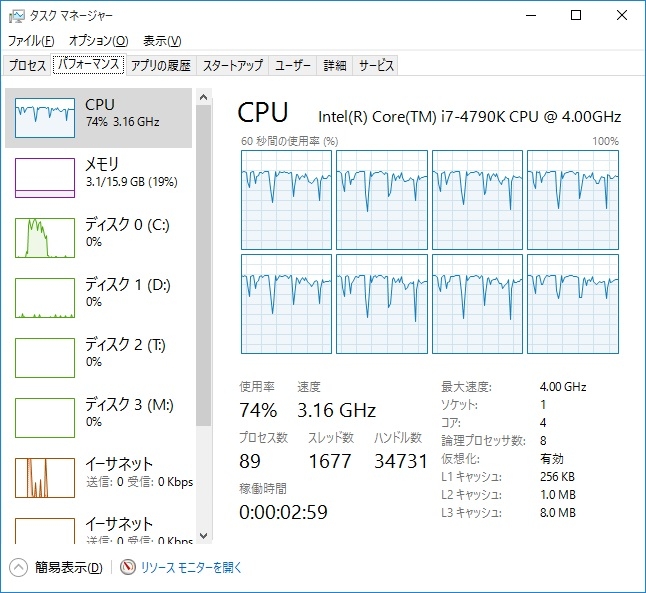
Task: Select the Memory usage graph thumbnail
Action: tap(45, 178)
